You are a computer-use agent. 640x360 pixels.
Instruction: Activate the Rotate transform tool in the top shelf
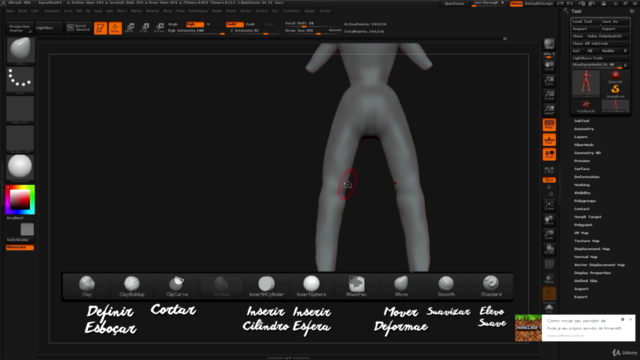coord(159,28)
